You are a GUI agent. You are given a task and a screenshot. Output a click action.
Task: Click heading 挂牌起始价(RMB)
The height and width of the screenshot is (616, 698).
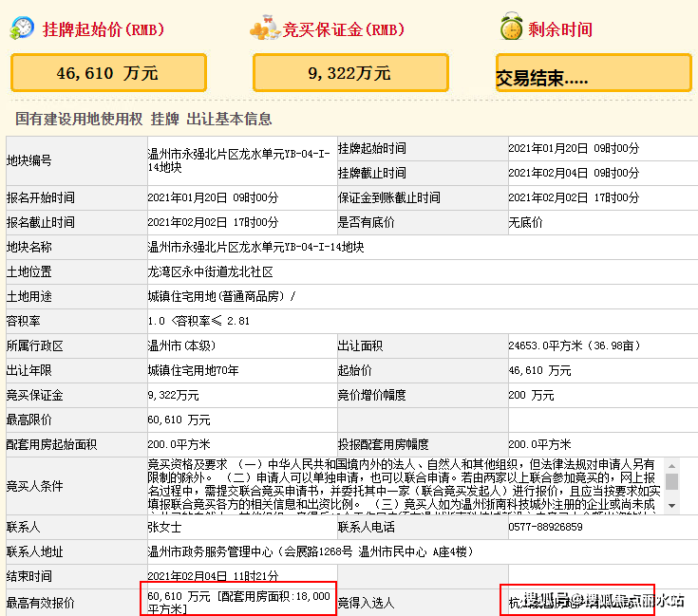(x=104, y=29)
